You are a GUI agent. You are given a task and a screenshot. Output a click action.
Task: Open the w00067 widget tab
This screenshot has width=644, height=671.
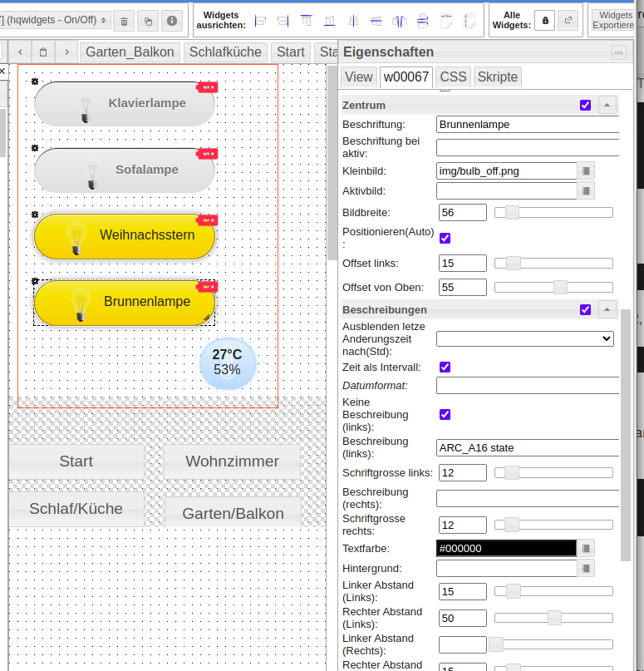[x=406, y=77]
